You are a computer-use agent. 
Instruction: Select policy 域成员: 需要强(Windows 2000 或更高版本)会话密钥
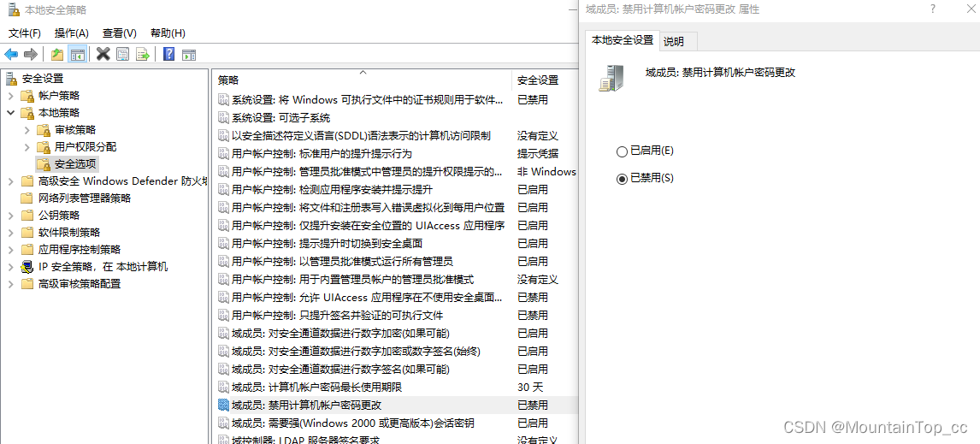353,423
